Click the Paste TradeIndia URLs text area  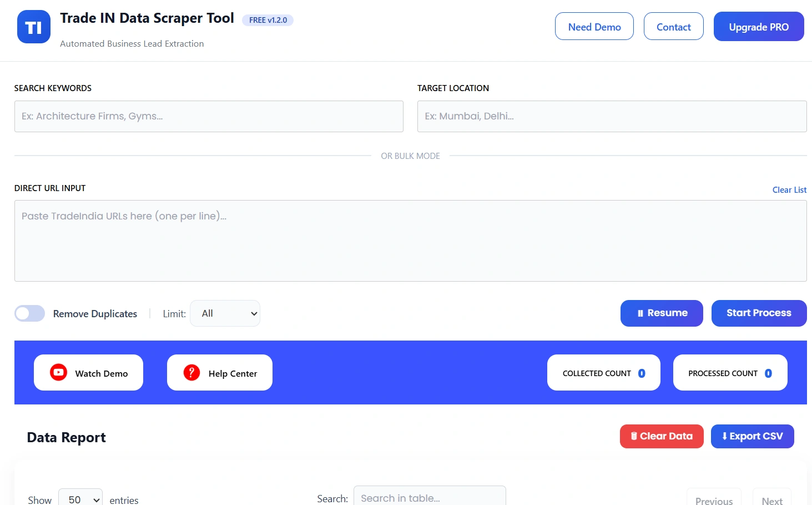(410, 241)
